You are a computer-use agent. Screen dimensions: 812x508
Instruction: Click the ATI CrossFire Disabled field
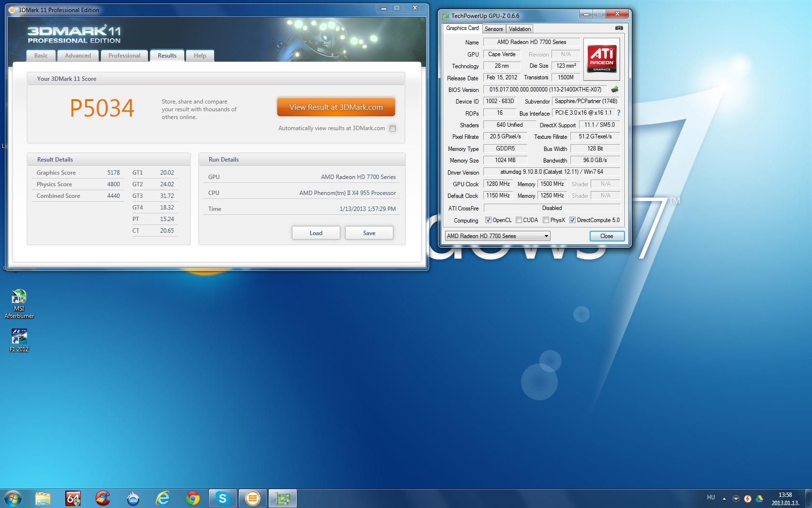coord(551,208)
